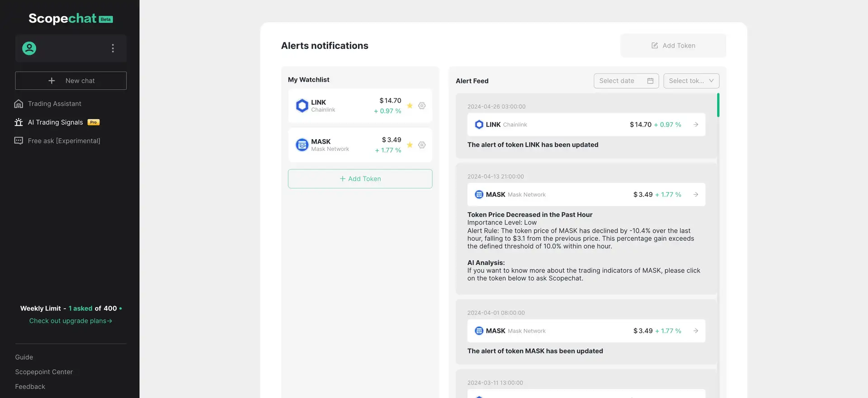Toggle favorite star for MASK token
Viewport: 868px width, 398px height.
tap(410, 145)
